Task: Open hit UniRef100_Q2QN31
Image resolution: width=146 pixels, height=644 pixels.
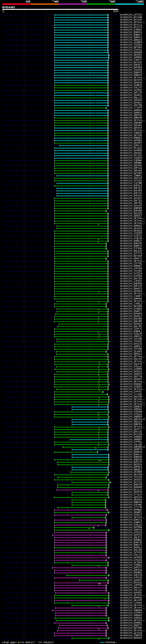Action: tap(131, 85)
